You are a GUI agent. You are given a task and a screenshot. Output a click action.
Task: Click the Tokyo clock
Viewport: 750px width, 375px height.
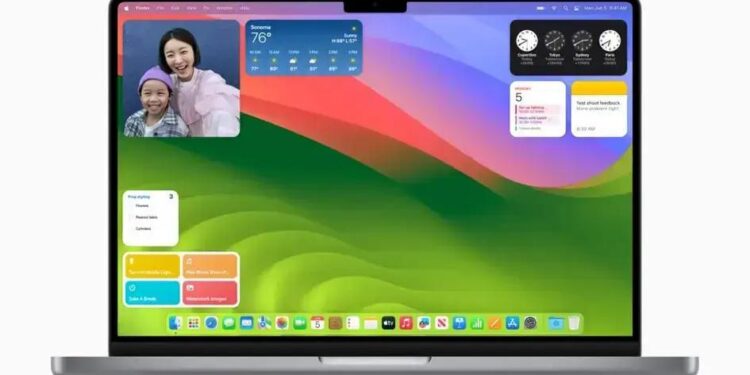[x=554, y=41]
